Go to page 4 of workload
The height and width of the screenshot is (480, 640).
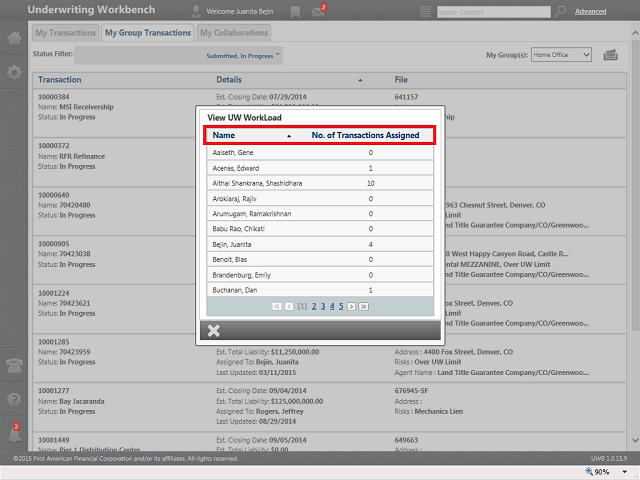click(332, 306)
